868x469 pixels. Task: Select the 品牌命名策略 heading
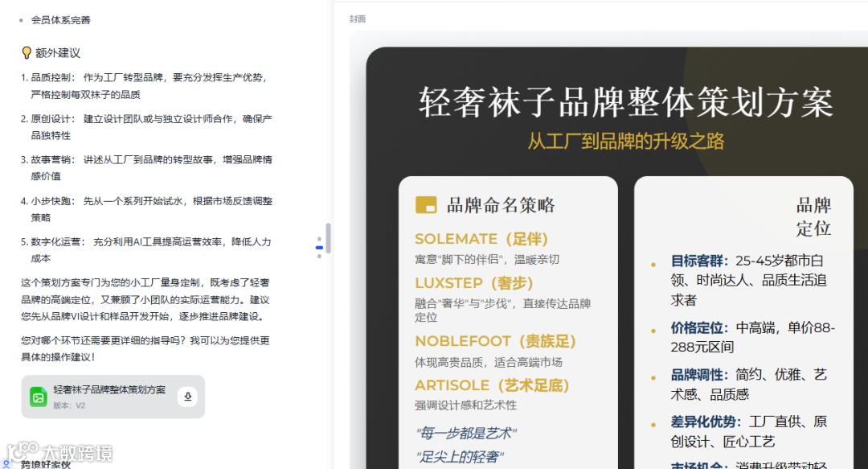(x=501, y=205)
